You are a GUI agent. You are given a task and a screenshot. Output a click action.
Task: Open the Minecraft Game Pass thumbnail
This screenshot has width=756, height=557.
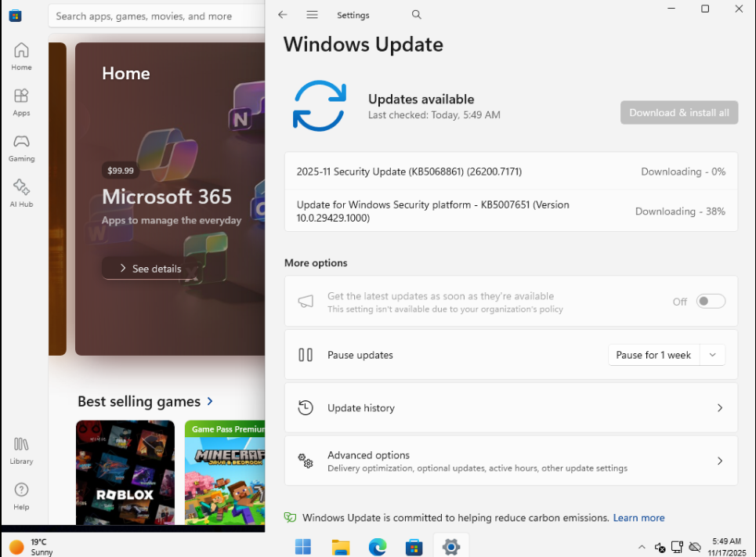pos(225,472)
